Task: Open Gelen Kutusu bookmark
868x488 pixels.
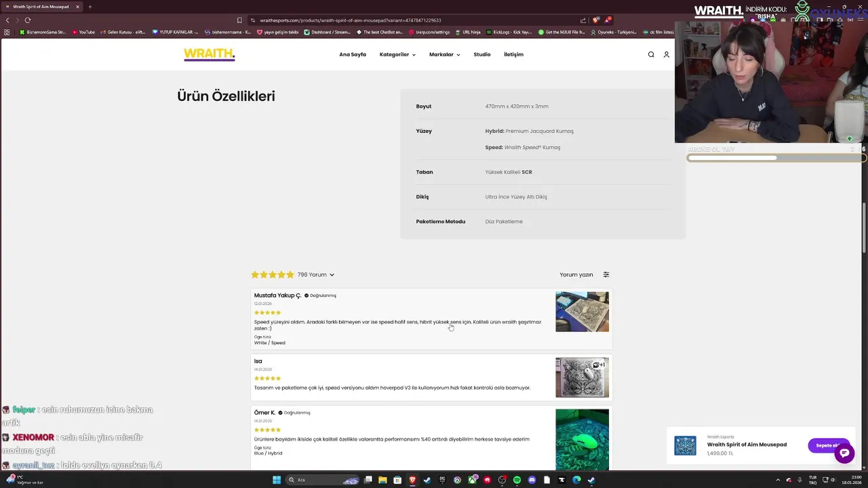Action: pos(123,32)
